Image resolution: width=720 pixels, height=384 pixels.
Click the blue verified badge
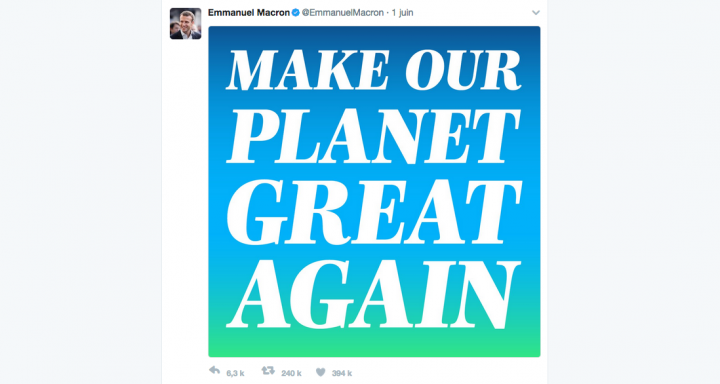[x=296, y=13]
